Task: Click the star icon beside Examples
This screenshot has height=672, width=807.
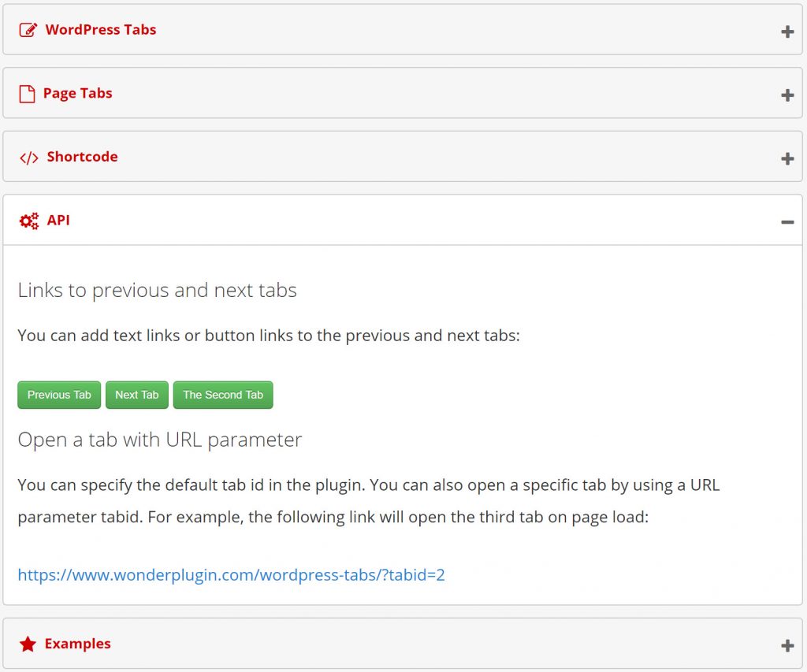Action: click(28, 644)
